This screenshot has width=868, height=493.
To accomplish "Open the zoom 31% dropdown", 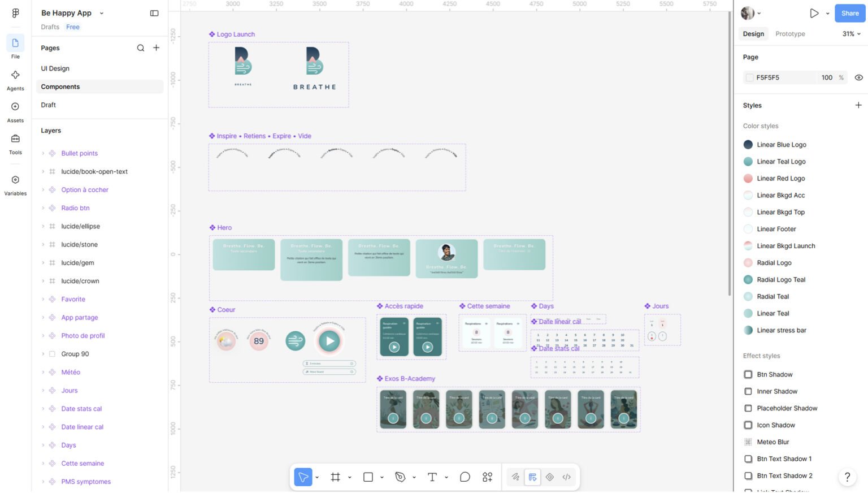I will click(851, 34).
